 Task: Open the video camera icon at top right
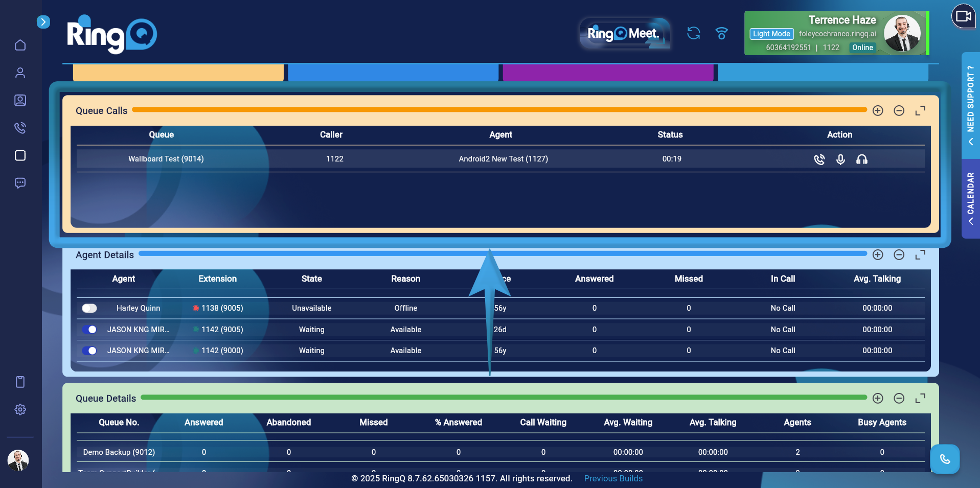(963, 16)
